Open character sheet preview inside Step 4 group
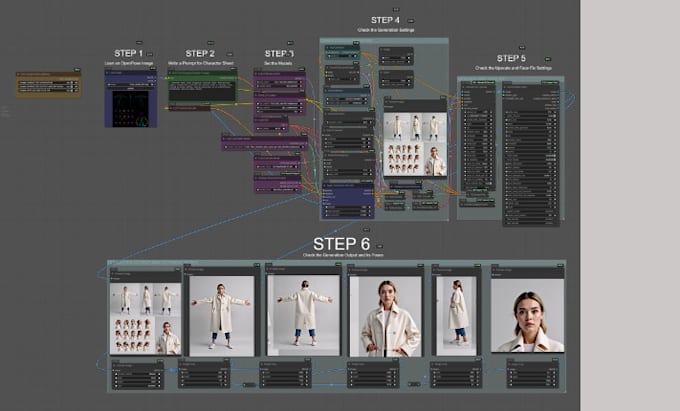The width and height of the screenshot is (680, 411). [415, 144]
